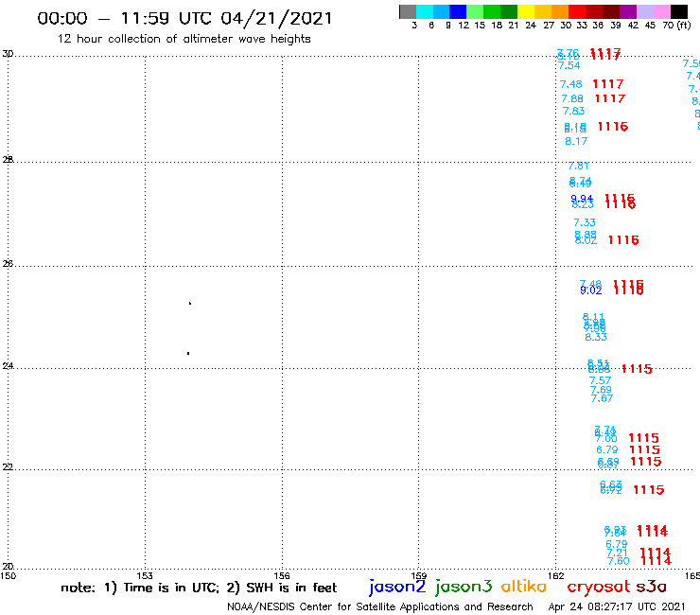This screenshot has height=615, width=700.
Task: Click the '24' label under the color scale
Action: [531, 26]
